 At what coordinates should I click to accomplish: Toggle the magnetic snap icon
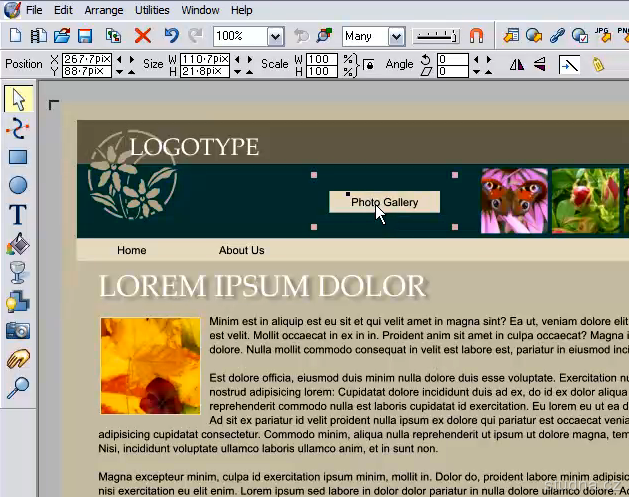click(x=476, y=36)
